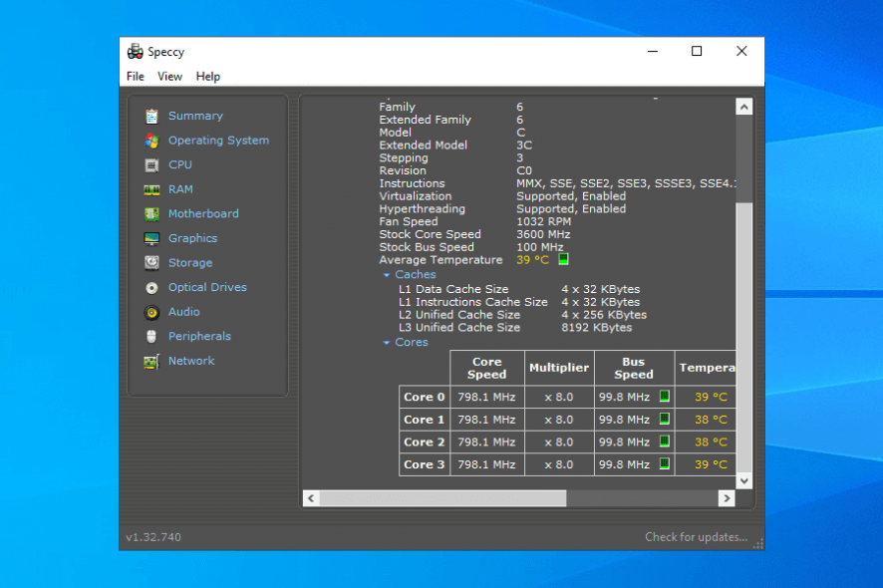Click the Operating System Windows logo icon
Screen dimensions: 883x588
tap(151, 141)
